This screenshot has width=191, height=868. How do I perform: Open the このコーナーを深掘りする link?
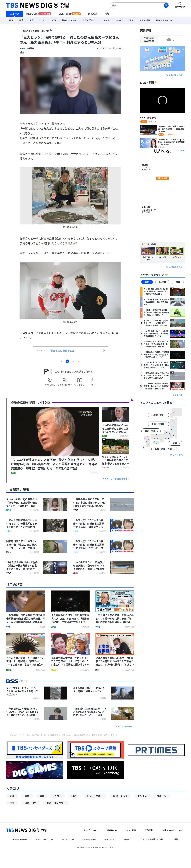point(116,479)
